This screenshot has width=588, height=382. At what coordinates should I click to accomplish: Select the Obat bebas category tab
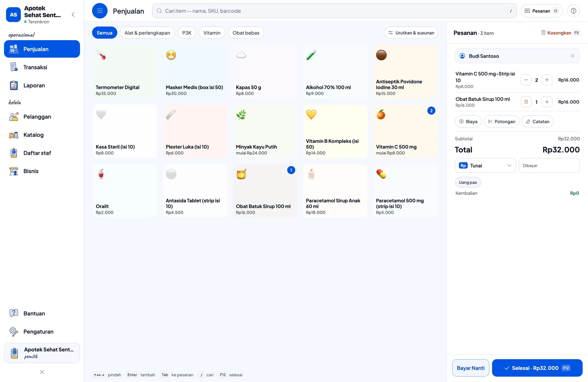(246, 33)
